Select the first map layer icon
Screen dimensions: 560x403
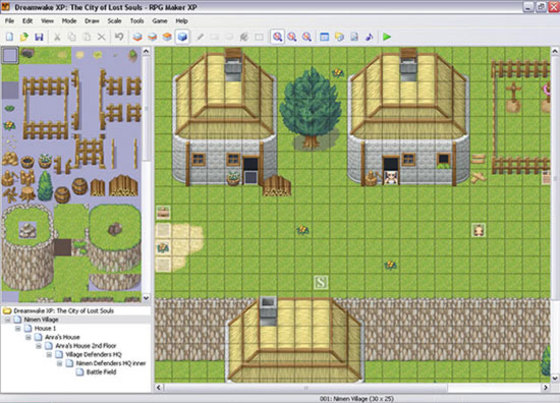tap(137, 36)
